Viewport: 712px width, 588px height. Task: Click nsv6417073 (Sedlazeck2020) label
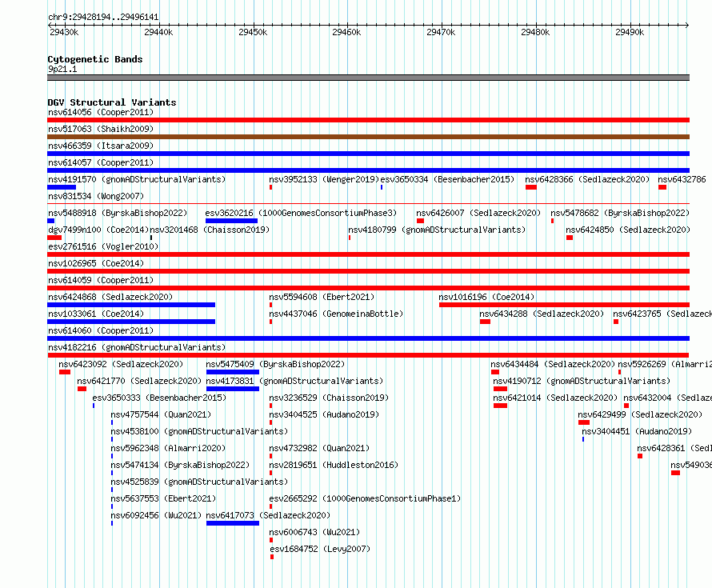pos(268,515)
